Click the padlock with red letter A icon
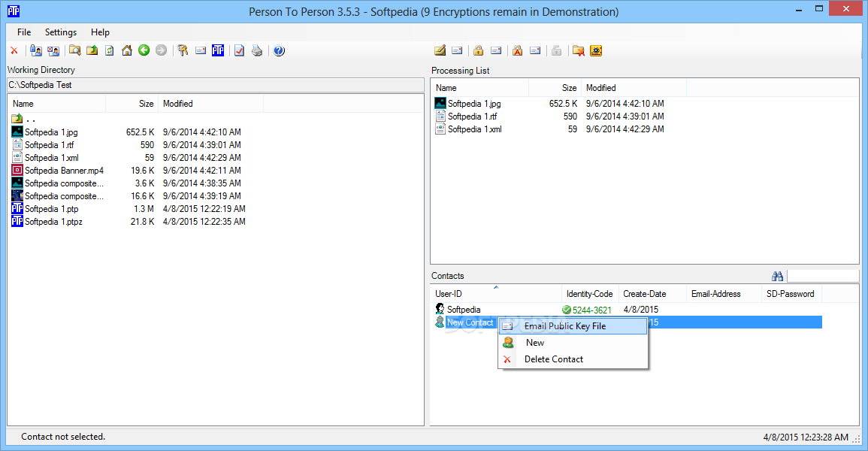The image size is (868, 451). pyautogui.click(x=517, y=50)
